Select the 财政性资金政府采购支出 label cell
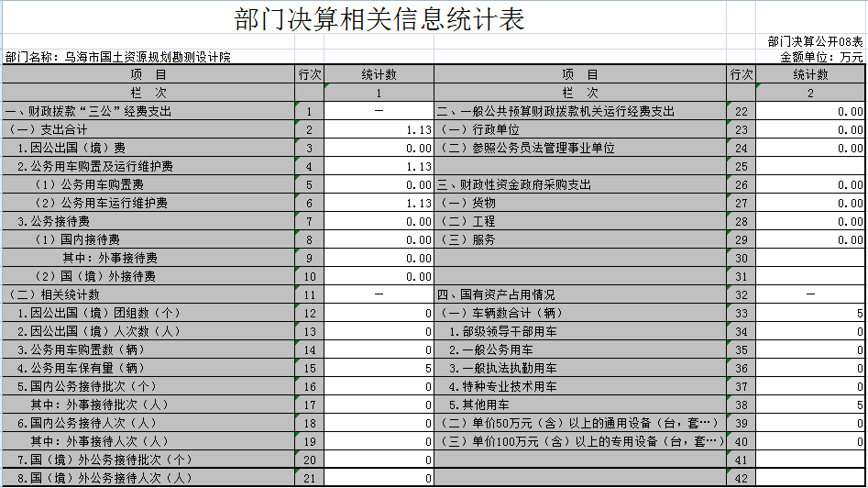 (579, 185)
